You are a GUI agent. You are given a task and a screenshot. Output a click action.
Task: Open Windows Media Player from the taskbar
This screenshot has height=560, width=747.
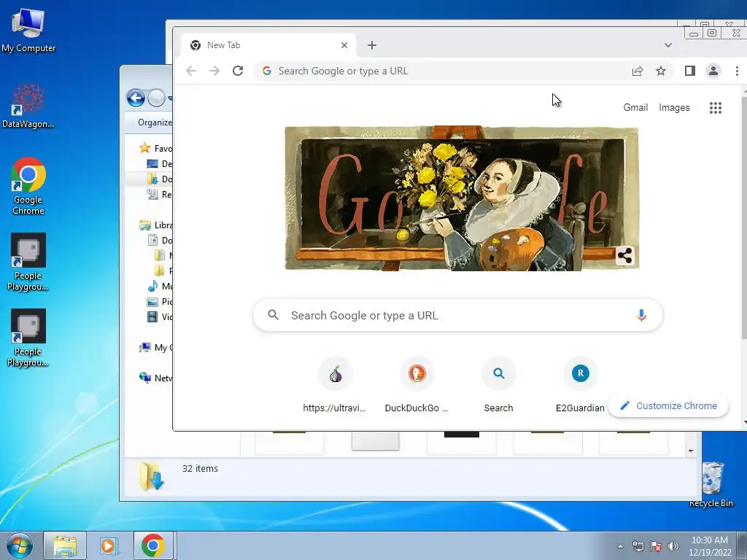click(109, 546)
